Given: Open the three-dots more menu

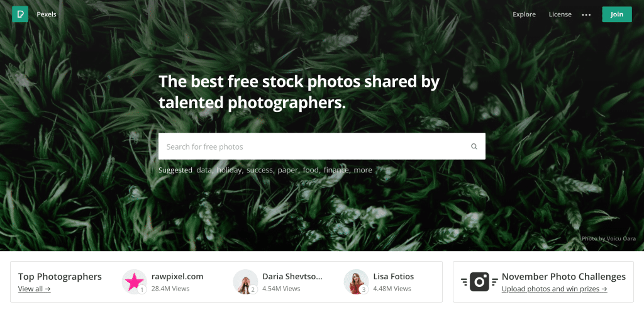Looking at the screenshot, I should [x=586, y=14].
